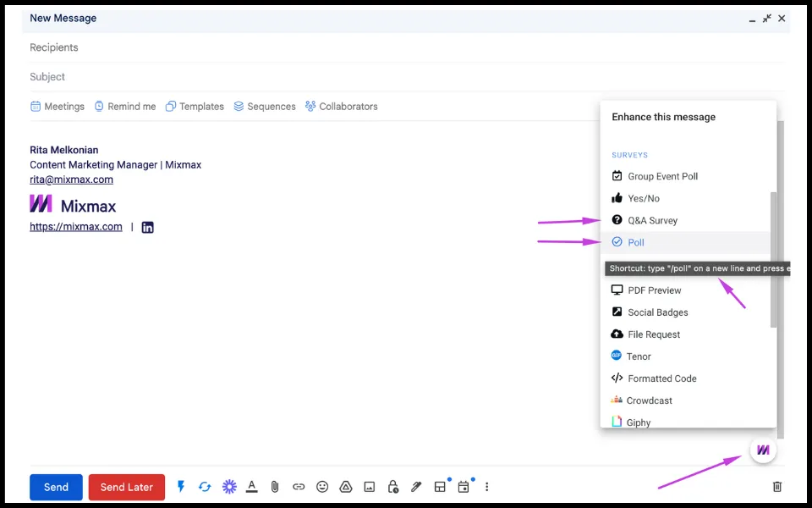This screenshot has width=812, height=508.
Task: Click the blue Send button
Action: pos(56,488)
